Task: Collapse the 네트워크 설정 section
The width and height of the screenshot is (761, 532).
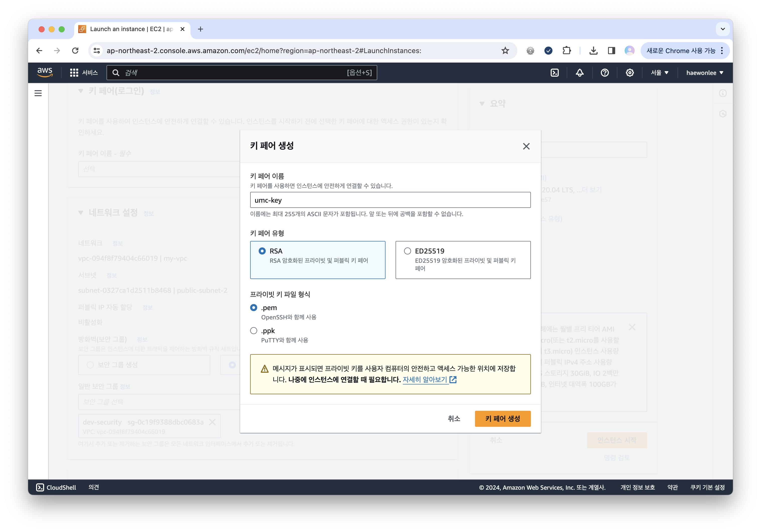Action: (x=80, y=213)
